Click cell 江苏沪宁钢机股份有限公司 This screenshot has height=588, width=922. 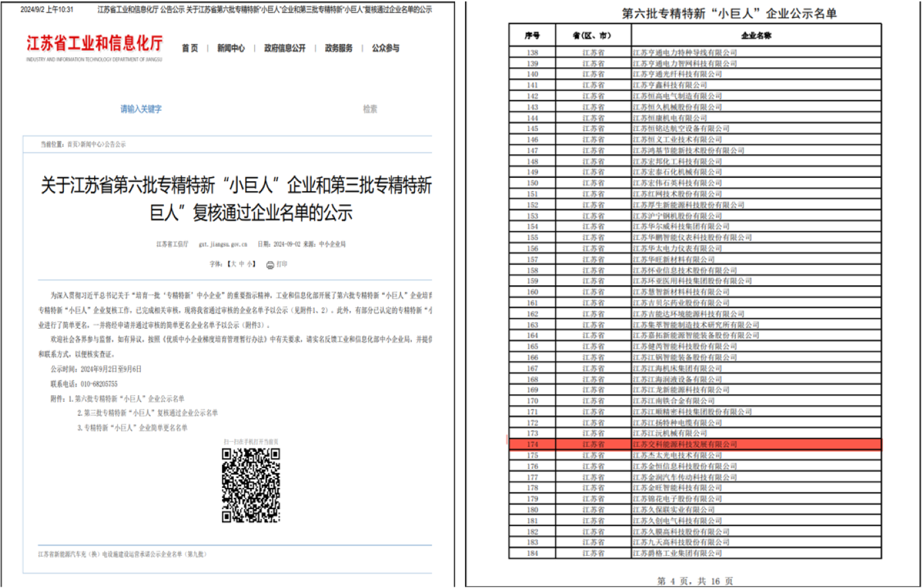pyautogui.click(x=756, y=215)
